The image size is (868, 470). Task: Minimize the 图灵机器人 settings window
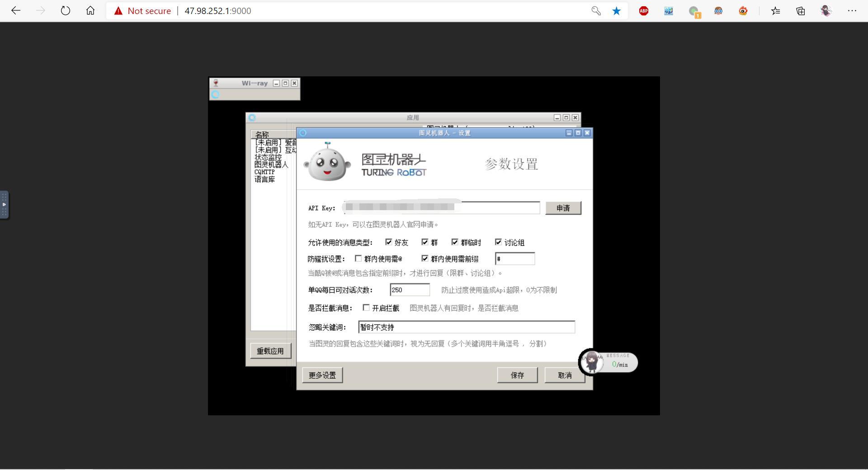[x=569, y=133]
